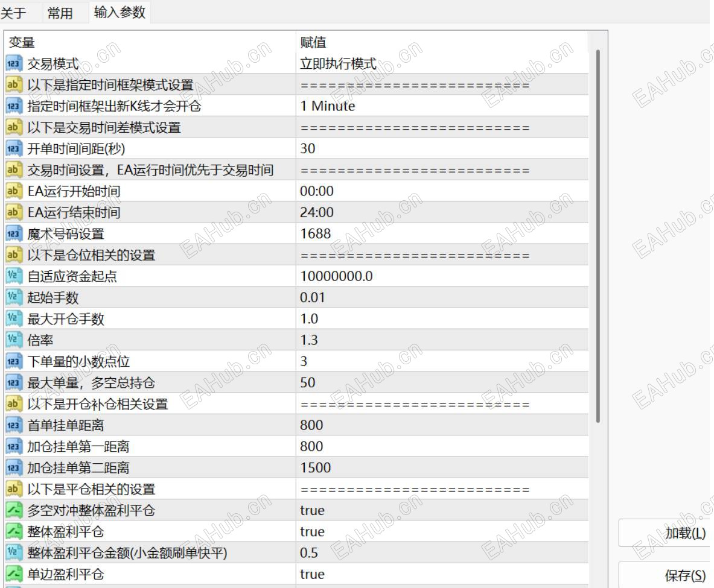Select the 输入参数 tab
The width and height of the screenshot is (714, 588).
click(120, 12)
